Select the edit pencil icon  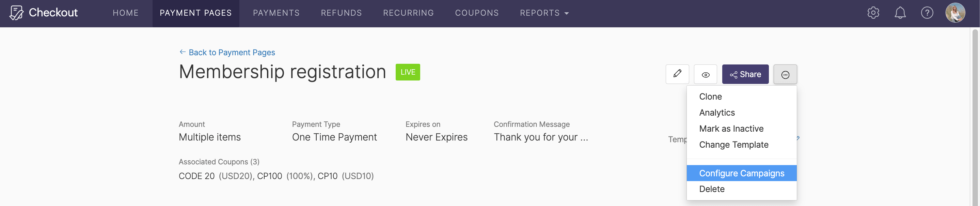(678, 74)
